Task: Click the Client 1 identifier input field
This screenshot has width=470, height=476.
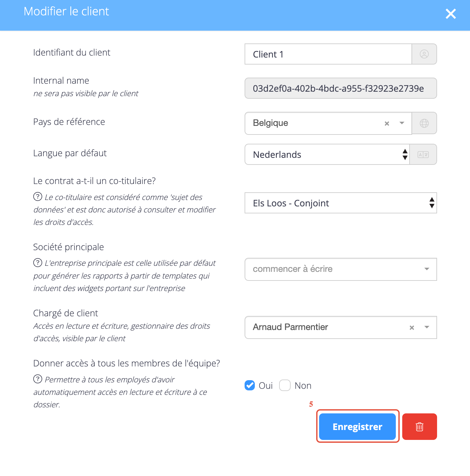Action: [328, 54]
